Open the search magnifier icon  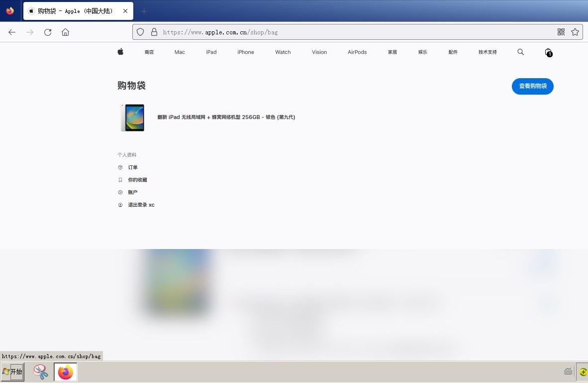pyautogui.click(x=520, y=52)
